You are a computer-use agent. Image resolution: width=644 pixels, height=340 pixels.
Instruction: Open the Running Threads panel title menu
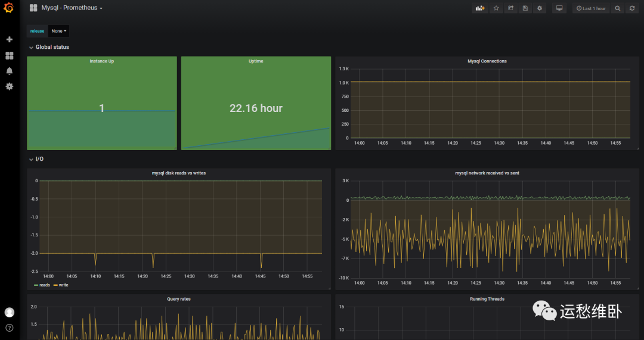[487, 299]
